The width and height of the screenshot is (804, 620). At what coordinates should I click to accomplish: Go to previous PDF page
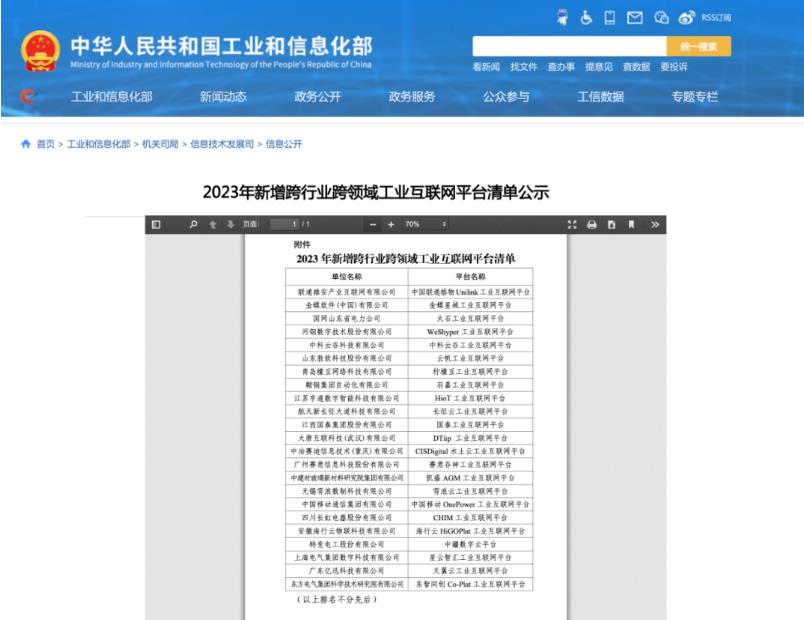pyautogui.click(x=213, y=224)
